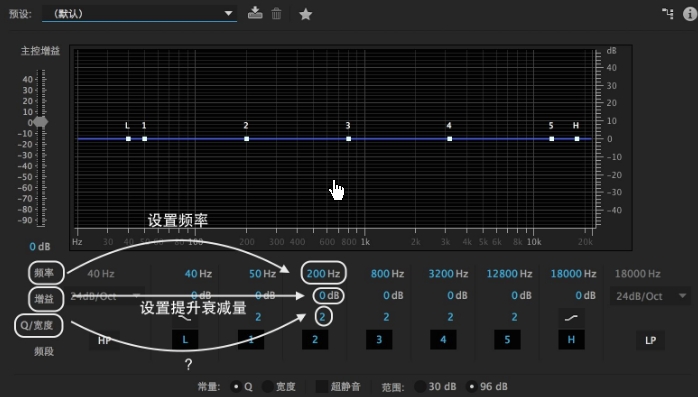Click the 3200 Hz frequency value
Image resolution: width=698 pixels, height=397 pixels.
coord(448,274)
